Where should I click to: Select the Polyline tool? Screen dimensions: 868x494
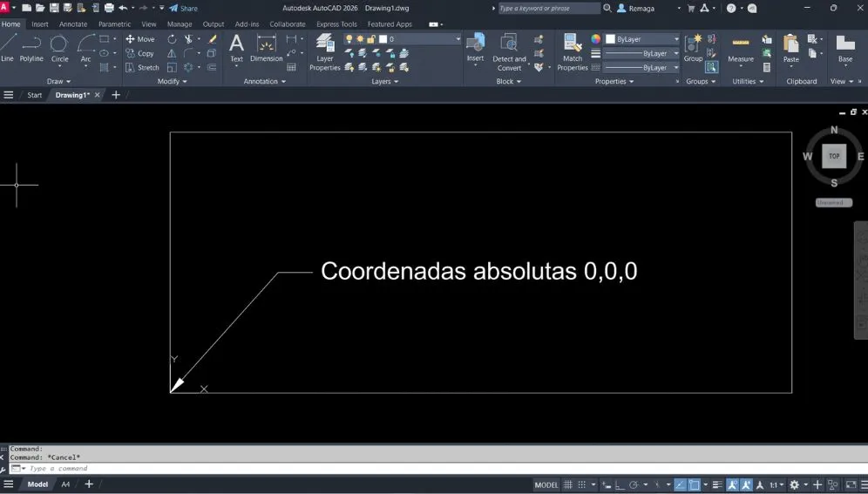31,48
